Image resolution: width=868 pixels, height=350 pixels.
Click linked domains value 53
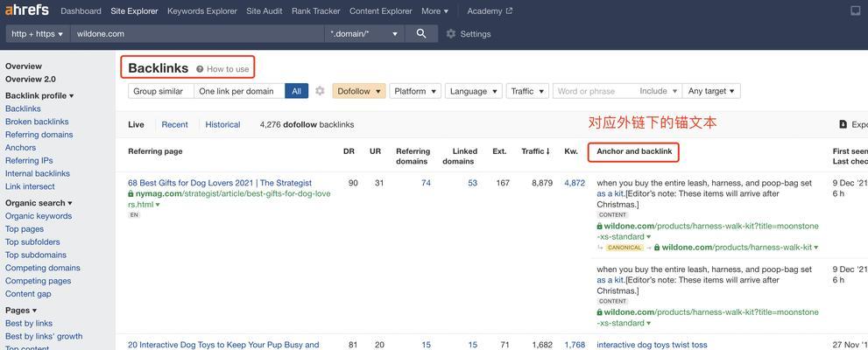point(472,183)
